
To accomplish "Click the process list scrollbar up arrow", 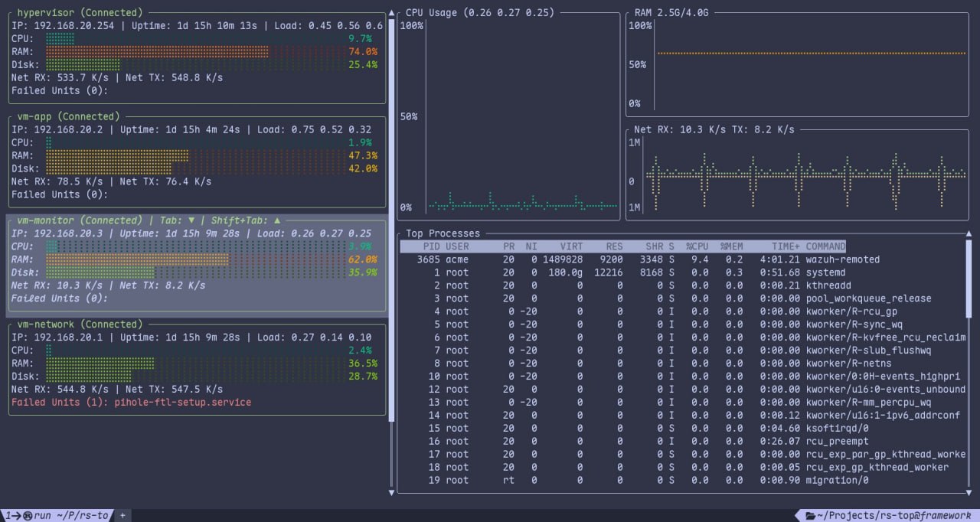I will pos(969,233).
